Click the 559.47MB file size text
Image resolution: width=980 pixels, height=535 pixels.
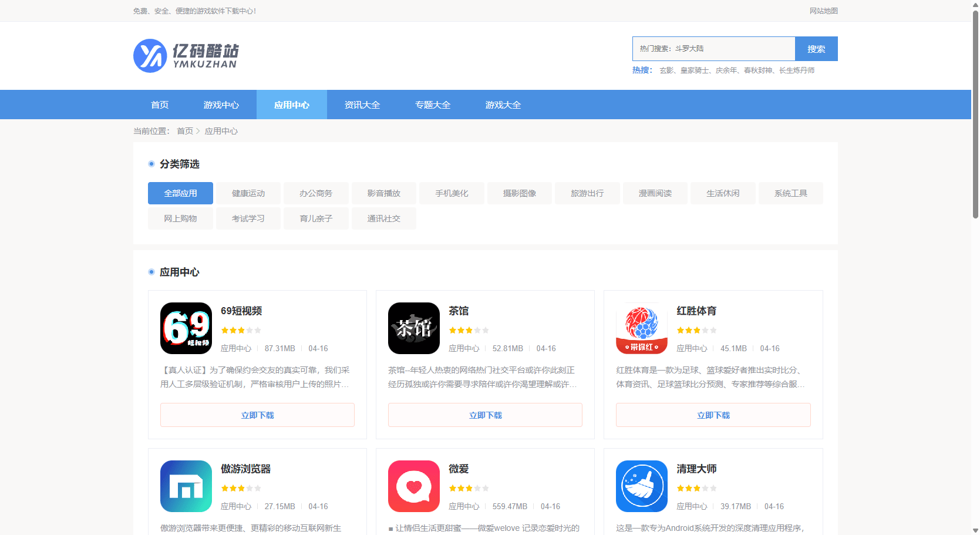tap(510, 506)
